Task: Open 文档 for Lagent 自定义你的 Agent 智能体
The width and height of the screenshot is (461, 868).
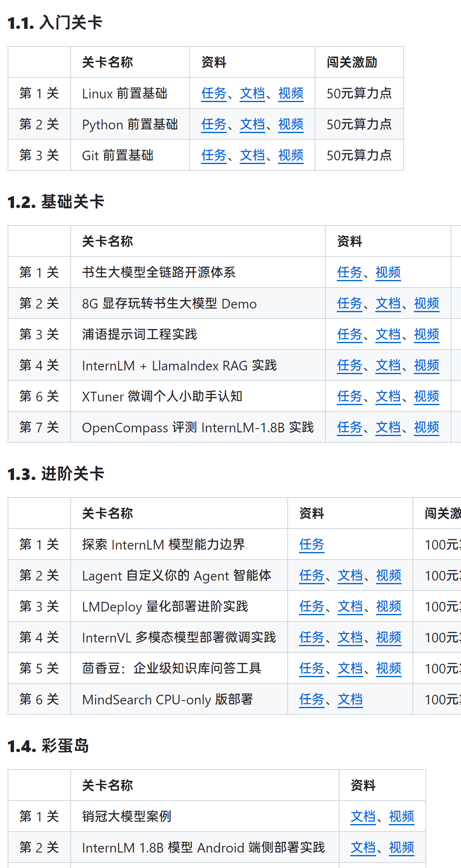Action: coord(350,575)
